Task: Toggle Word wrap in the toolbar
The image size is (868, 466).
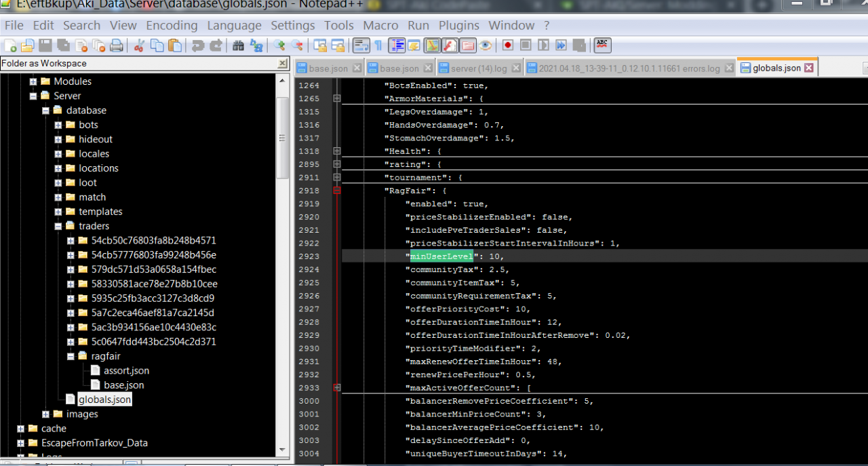Action: point(361,46)
